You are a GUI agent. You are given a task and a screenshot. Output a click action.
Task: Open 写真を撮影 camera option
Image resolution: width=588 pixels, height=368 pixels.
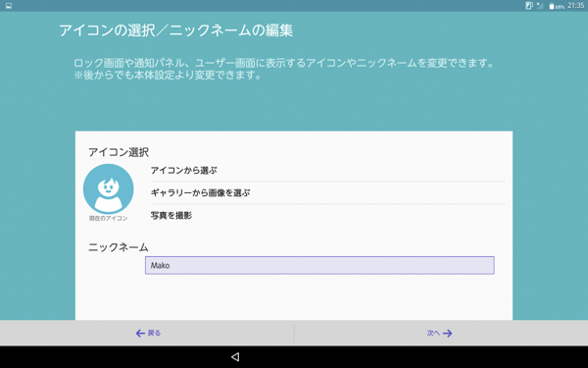pyautogui.click(x=327, y=216)
